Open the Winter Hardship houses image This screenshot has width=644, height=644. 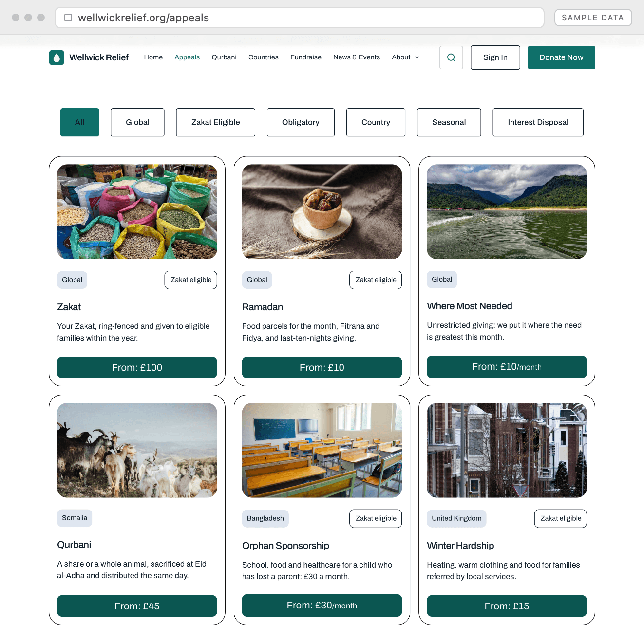(507, 450)
